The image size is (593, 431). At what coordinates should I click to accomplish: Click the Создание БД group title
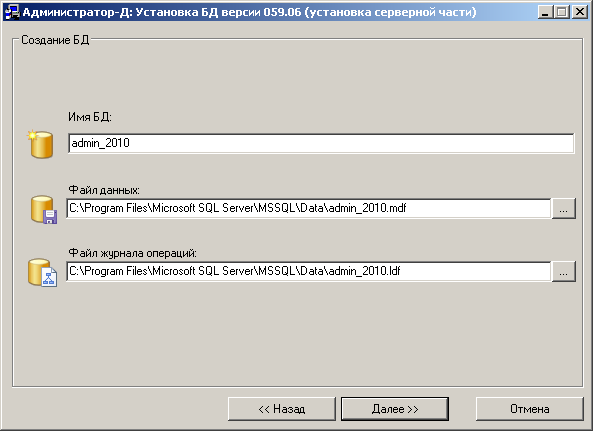pyautogui.click(x=55, y=40)
